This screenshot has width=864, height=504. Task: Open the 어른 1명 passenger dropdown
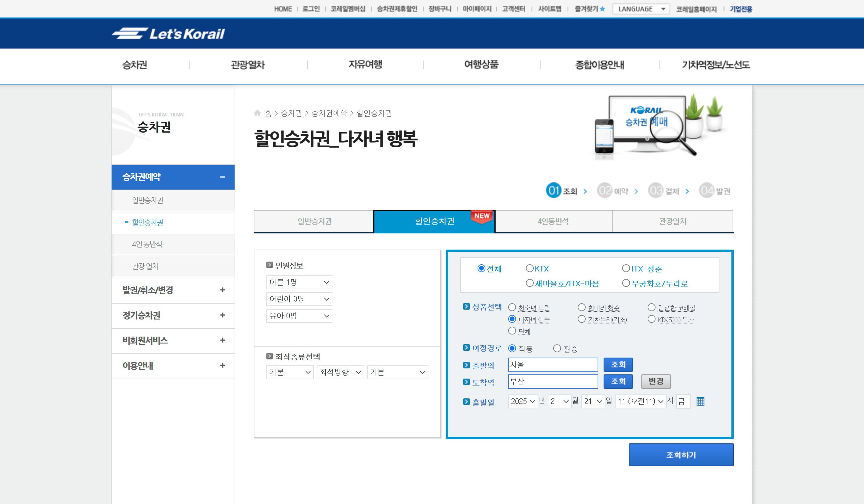coord(299,282)
